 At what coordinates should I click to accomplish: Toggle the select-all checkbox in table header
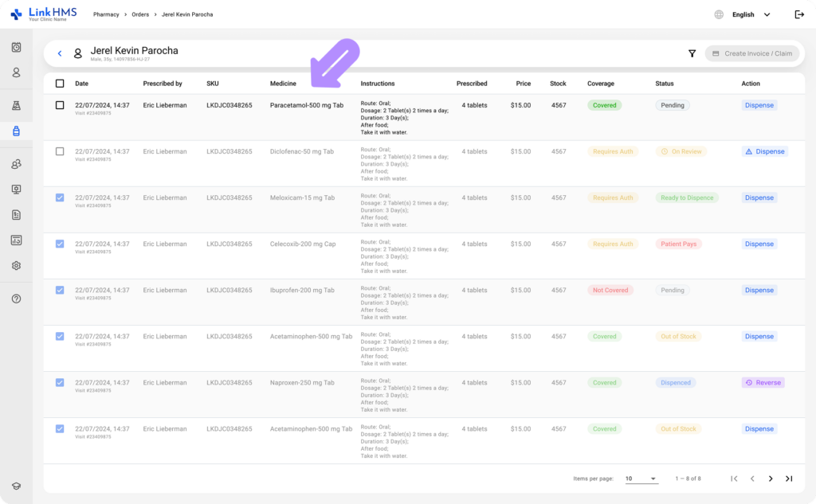(x=60, y=84)
